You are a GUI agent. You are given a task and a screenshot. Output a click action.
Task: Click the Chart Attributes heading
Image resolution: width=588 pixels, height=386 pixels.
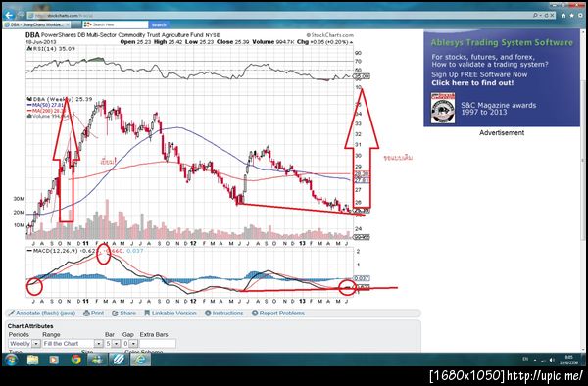[x=30, y=326]
